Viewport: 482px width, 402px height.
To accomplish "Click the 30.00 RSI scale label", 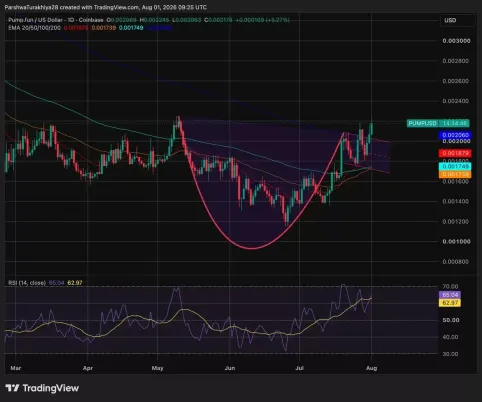I will tap(450, 354).
